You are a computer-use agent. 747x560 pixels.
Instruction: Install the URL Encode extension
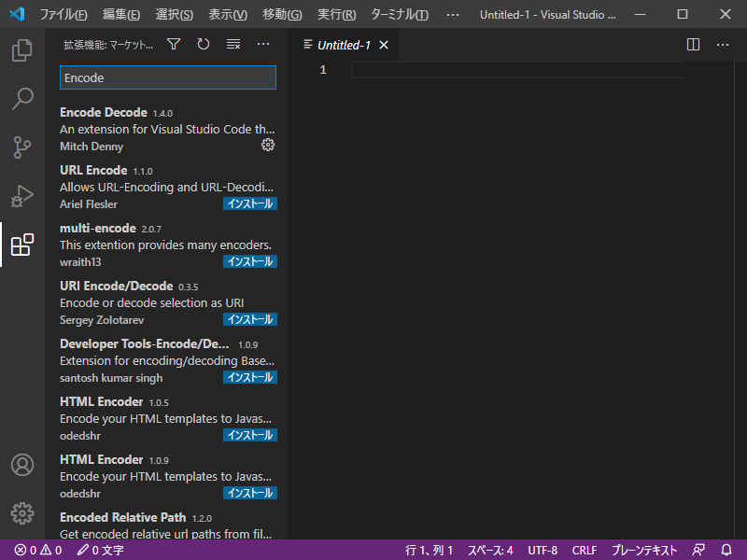click(249, 203)
